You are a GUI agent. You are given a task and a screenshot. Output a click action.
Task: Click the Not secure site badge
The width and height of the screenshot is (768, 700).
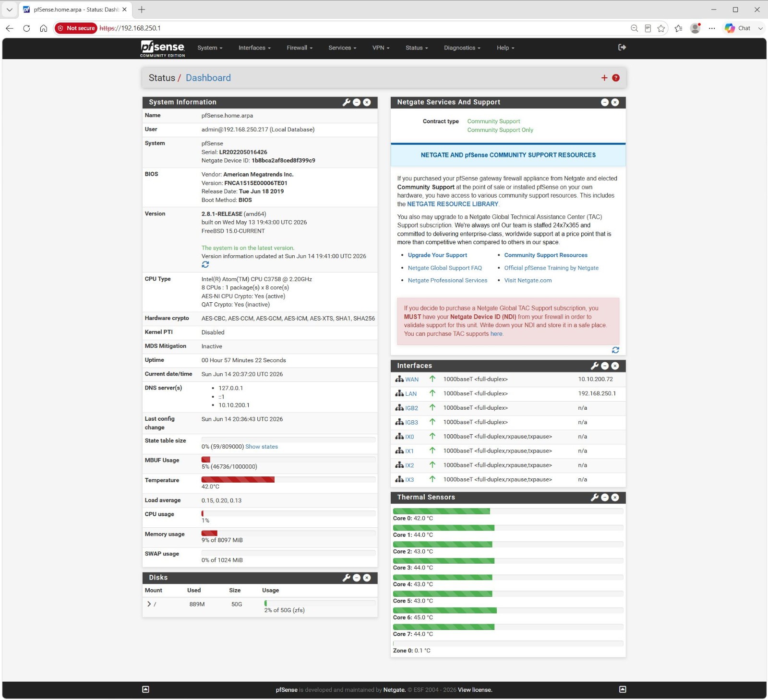coord(76,28)
